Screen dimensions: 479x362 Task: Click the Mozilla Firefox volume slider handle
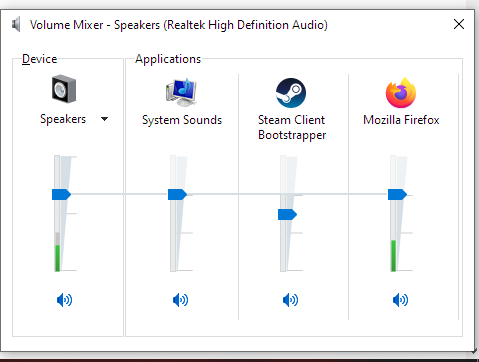pyautogui.click(x=397, y=194)
